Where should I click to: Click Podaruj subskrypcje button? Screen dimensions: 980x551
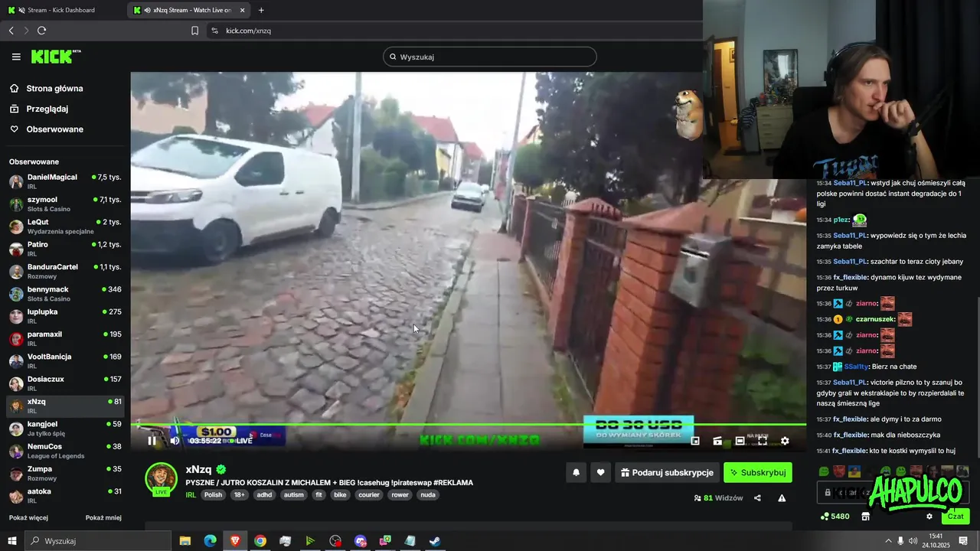click(667, 473)
